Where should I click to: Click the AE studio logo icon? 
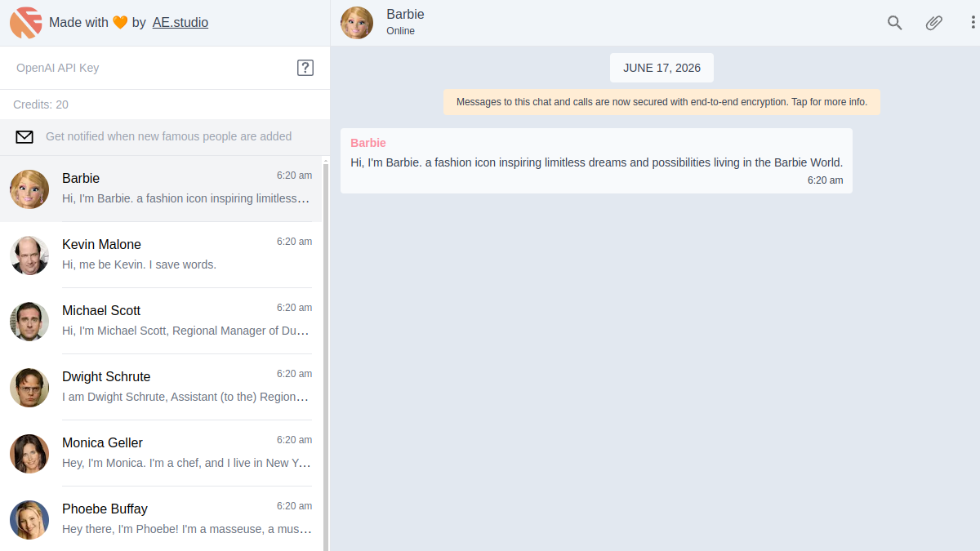pos(26,23)
